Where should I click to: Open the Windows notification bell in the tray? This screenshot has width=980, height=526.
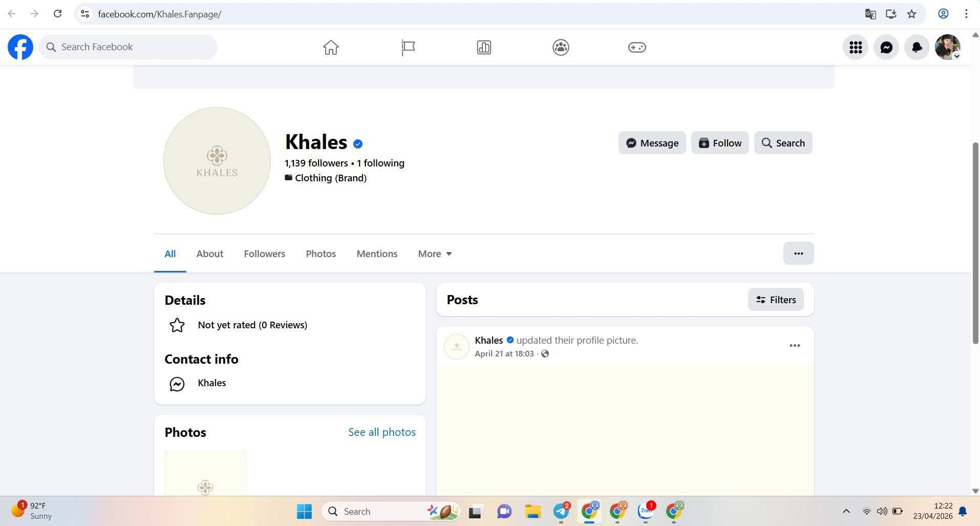pyautogui.click(x=963, y=511)
